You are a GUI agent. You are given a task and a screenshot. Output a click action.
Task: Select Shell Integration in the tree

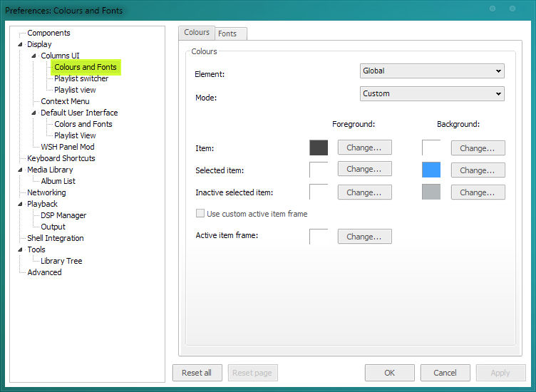tap(56, 238)
